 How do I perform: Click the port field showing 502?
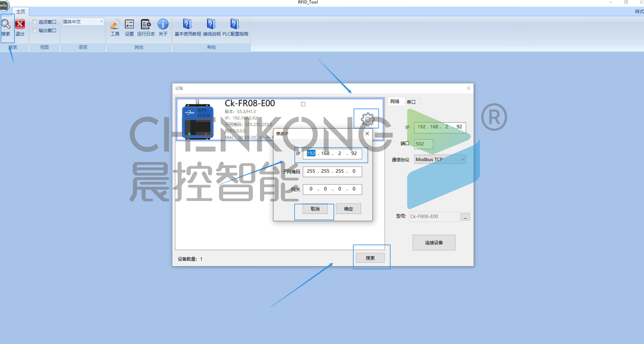coord(424,144)
